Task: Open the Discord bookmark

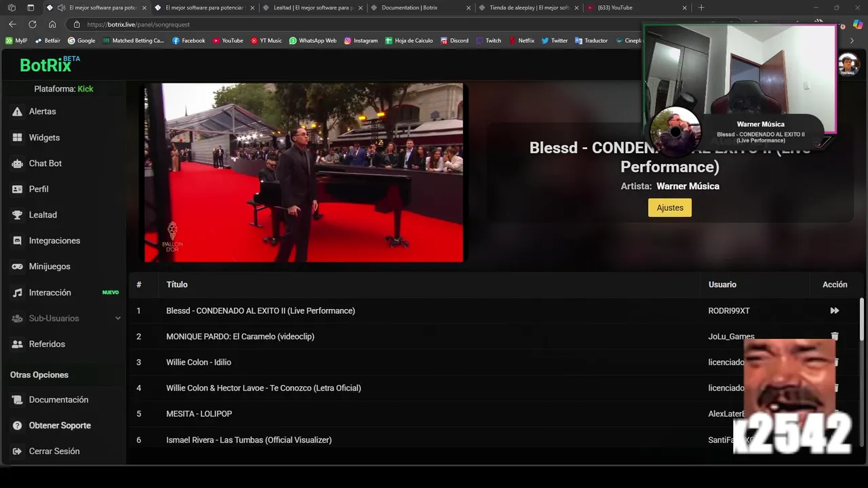Action: [x=454, y=41]
